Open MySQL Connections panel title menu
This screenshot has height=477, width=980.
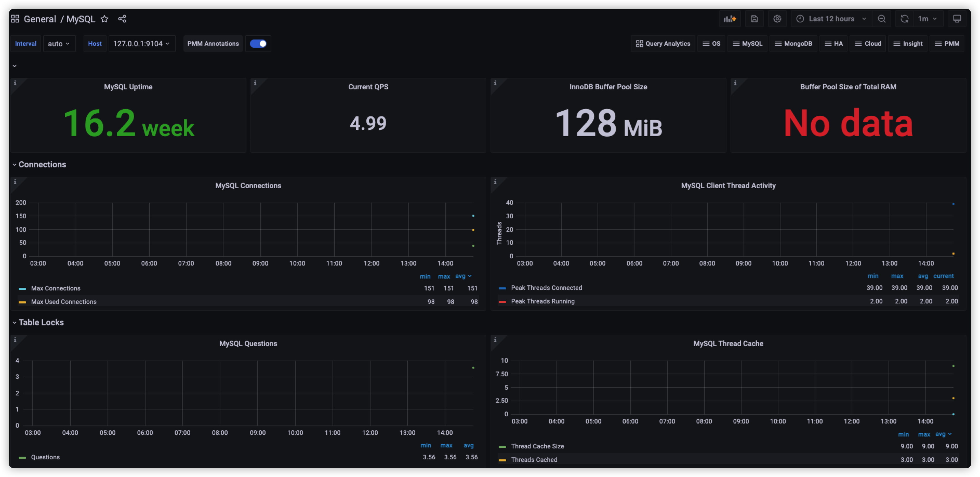click(248, 186)
